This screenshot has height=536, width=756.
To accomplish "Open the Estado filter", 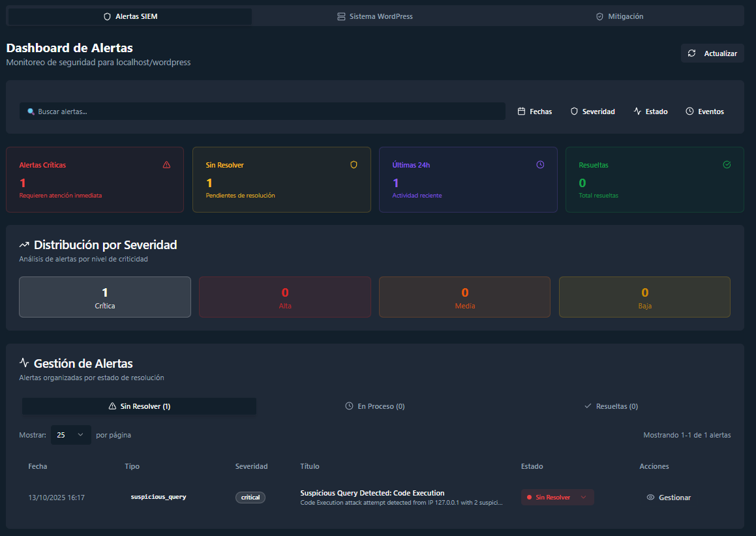I will coord(650,112).
